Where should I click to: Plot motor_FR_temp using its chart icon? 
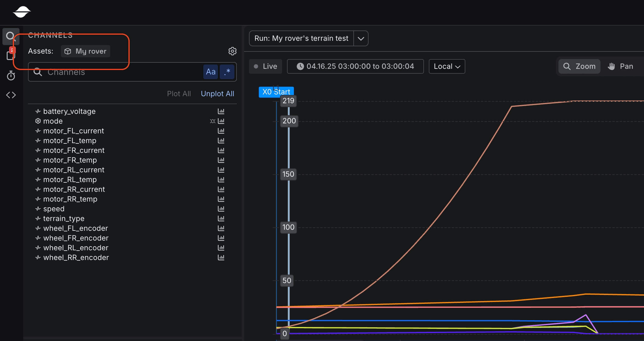[221, 160]
